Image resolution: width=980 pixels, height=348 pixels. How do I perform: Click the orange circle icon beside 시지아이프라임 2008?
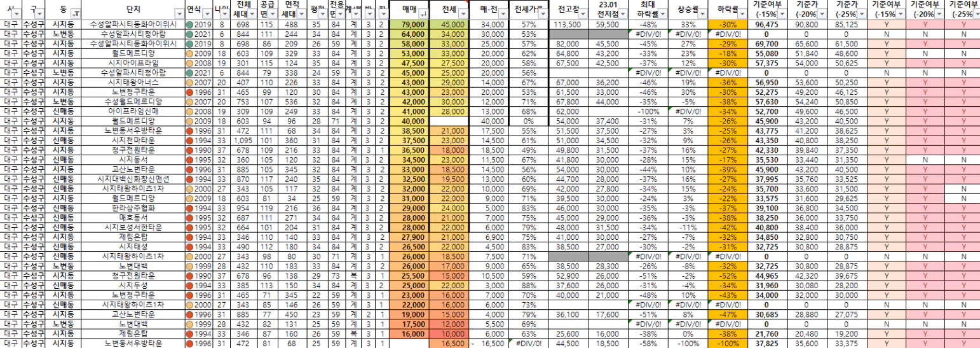(191, 64)
